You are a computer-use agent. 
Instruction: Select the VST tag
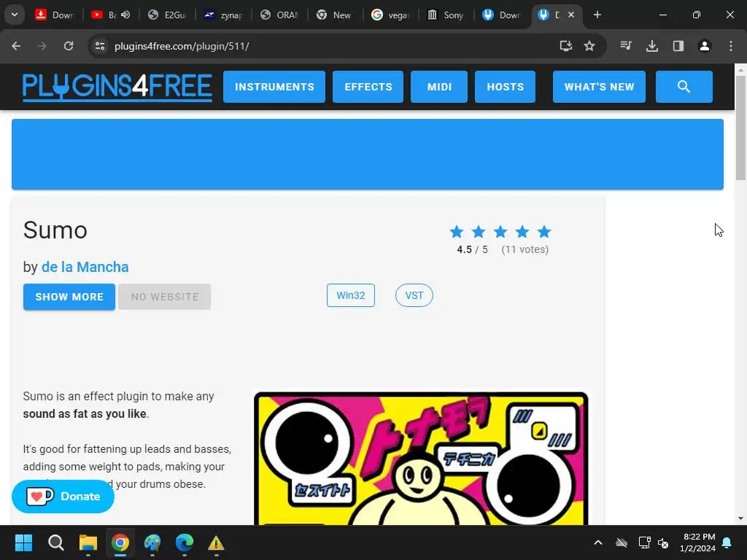tap(414, 295)
